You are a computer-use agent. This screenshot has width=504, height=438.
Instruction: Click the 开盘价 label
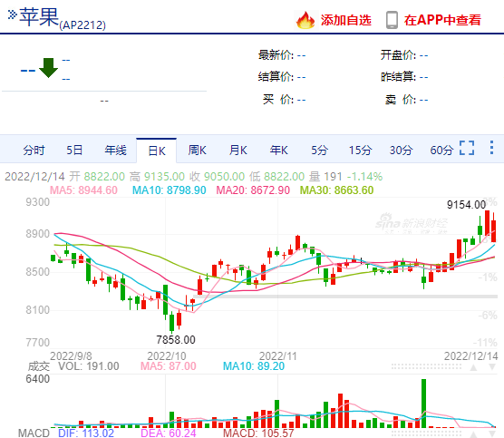click(x=398, y=55)
